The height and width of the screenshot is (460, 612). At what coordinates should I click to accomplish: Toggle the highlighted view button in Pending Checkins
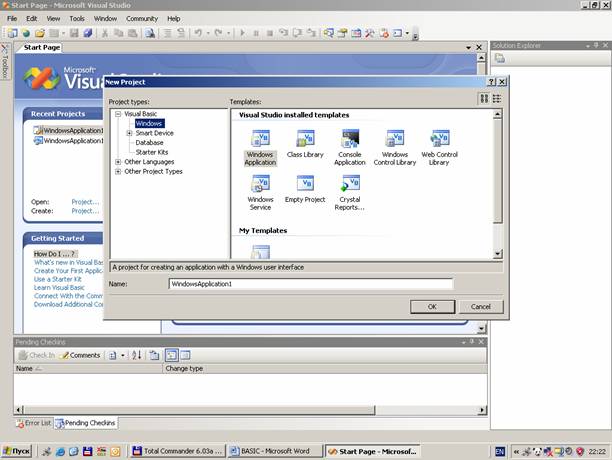[171, 355]
